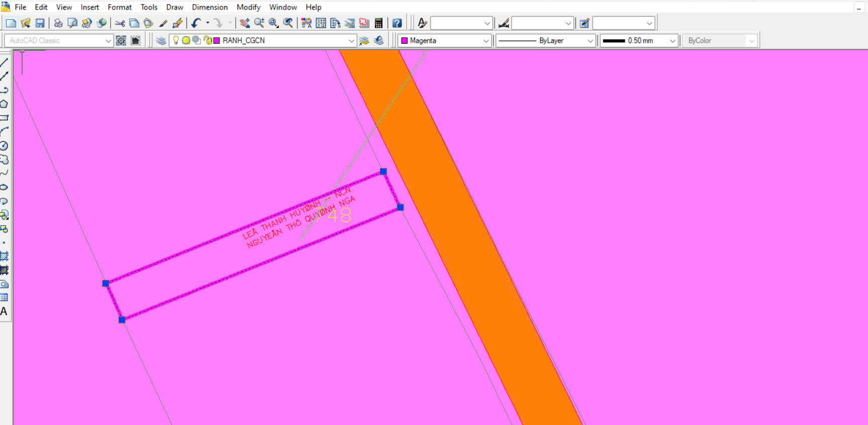Open the Help menu

coord(314,7)
